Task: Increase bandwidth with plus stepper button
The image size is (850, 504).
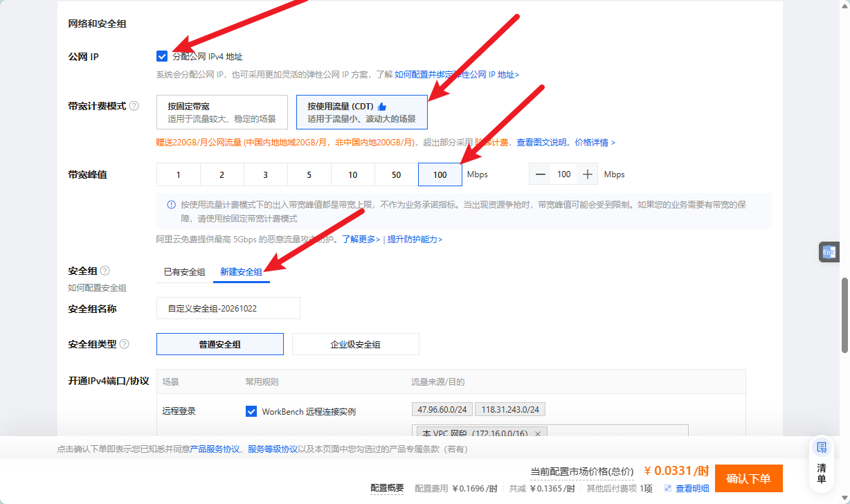Action: [x=588, y=174]
